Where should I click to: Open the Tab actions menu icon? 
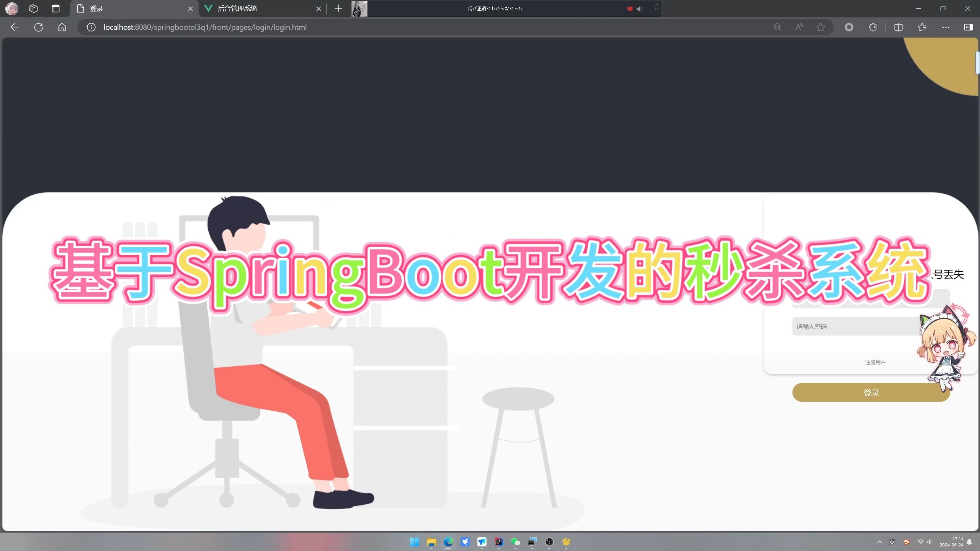[x=56, y=8]
